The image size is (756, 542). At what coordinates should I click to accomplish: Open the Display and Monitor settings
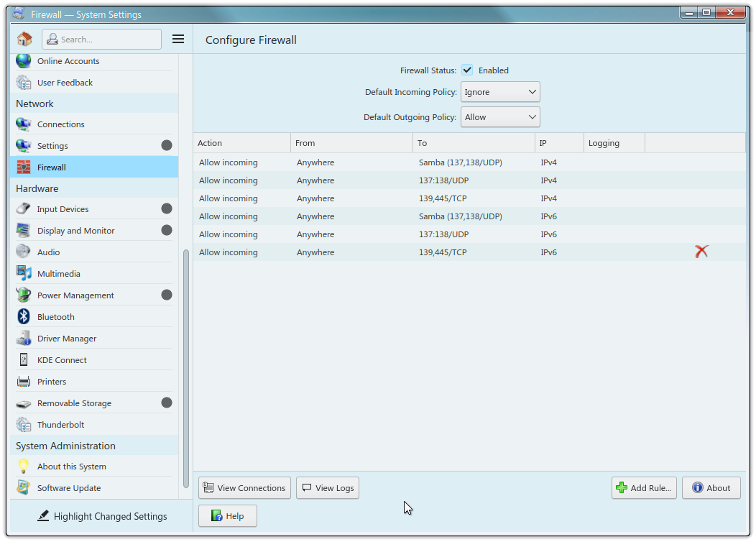click(x=75, y=231)
